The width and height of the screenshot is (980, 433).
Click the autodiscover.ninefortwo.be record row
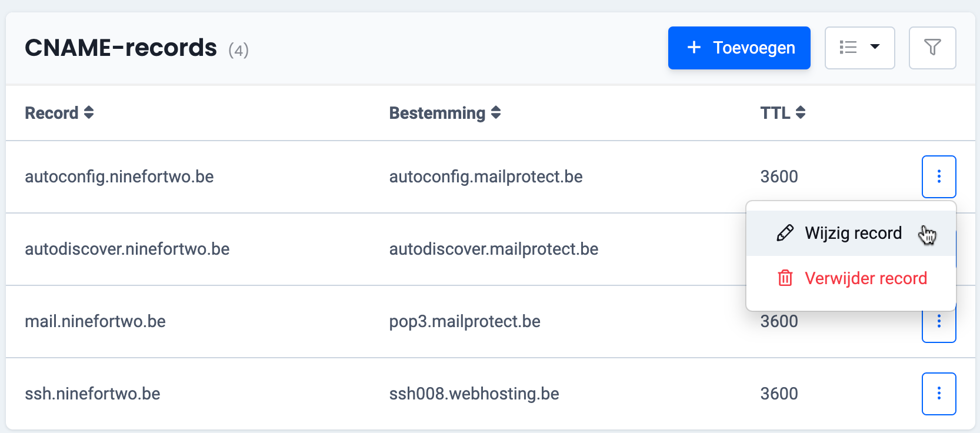coord(127,249)
